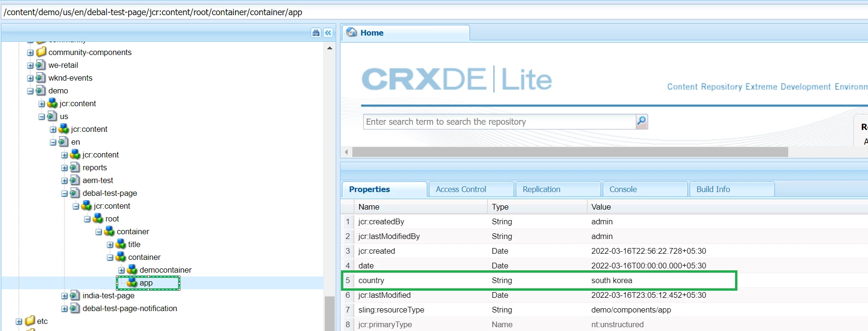The image size is (868, 331).
Task: Collapse the root node
Action: 87,219
